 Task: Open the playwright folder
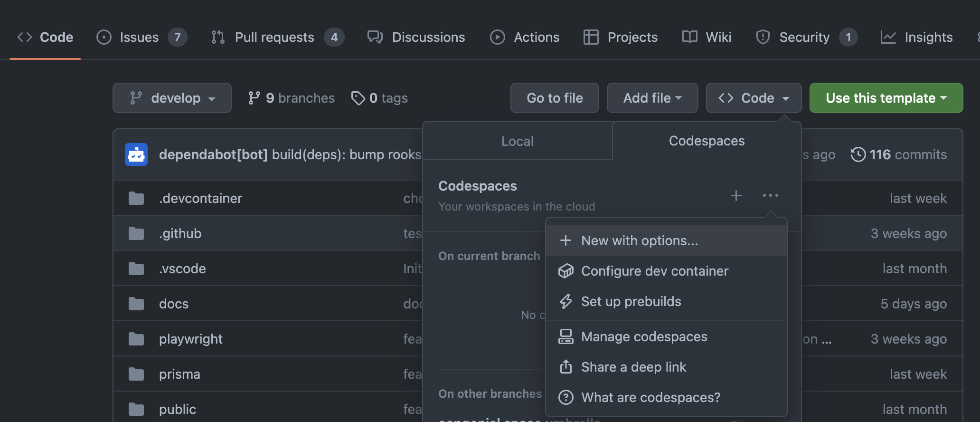click(190, 339)
